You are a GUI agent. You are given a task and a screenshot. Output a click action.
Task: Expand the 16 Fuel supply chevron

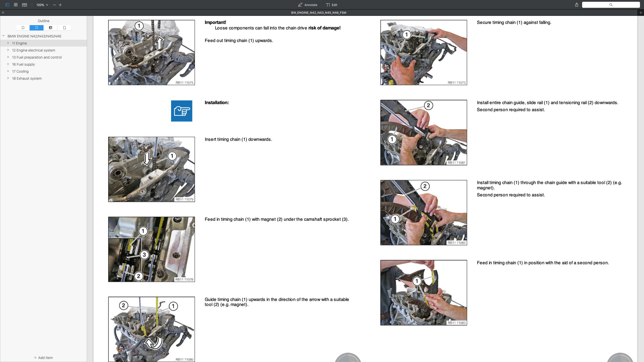(8, 64)
